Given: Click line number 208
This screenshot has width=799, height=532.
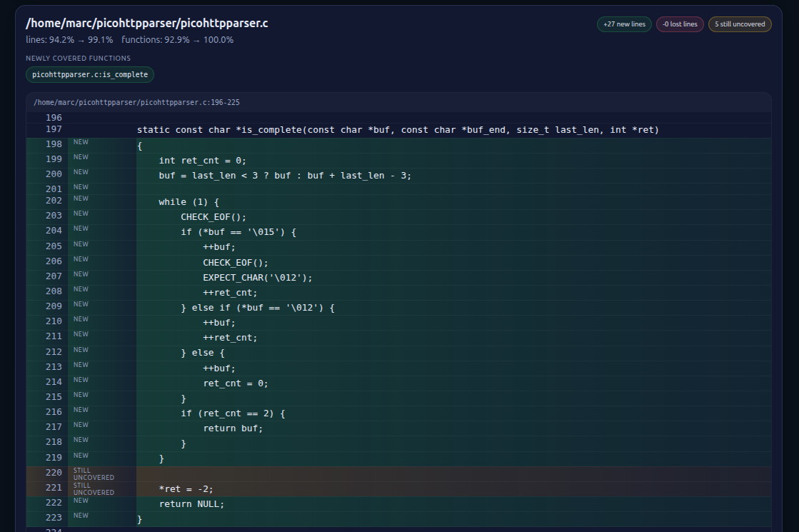Looking at the screenshot, I should tap(54, 291).
